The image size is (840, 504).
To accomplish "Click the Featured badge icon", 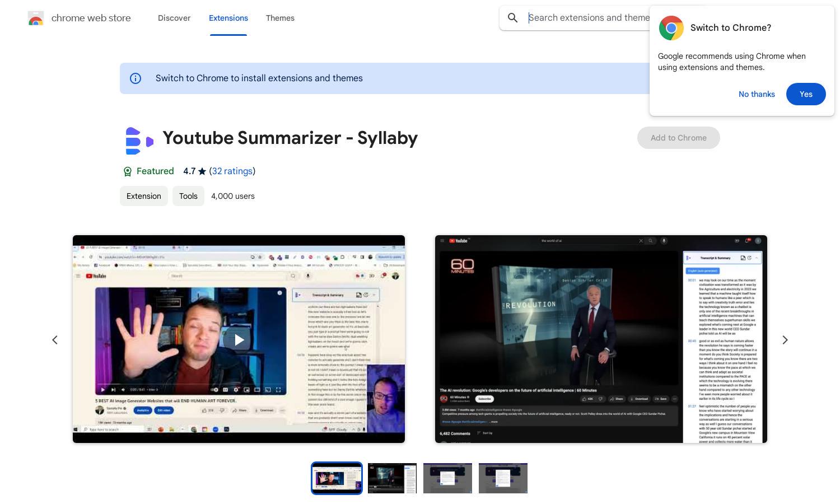I will pyautogui.click(x=127, y=171).
